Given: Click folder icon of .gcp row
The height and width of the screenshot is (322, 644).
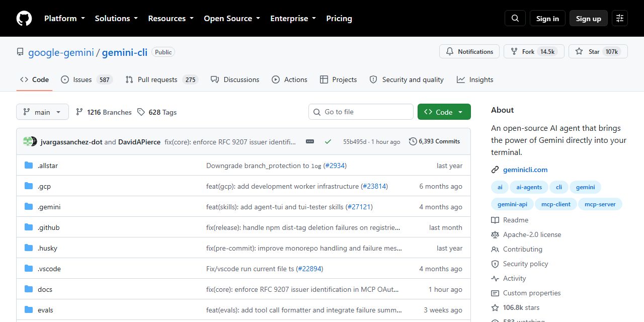Looking at the screenshot, I should pyautogui.click(x=29, y=186).
